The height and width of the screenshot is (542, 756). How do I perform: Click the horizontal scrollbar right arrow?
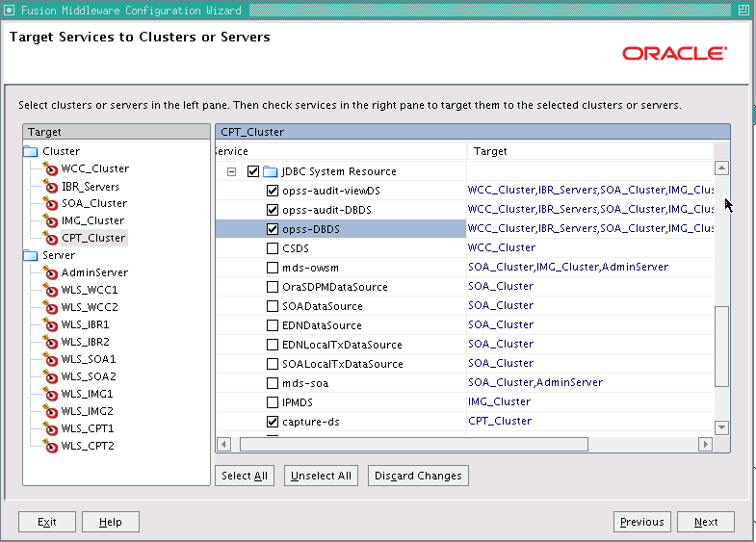(x=705, y=444)
